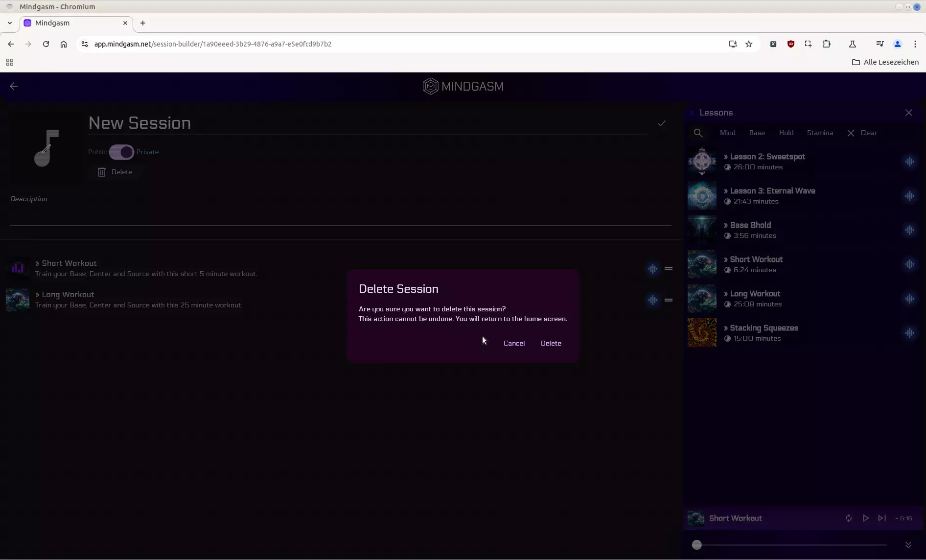The width and height of the screenshot is (926, 560).
Task: Navigate back with browser back arrow
Action: pos(11,44)
